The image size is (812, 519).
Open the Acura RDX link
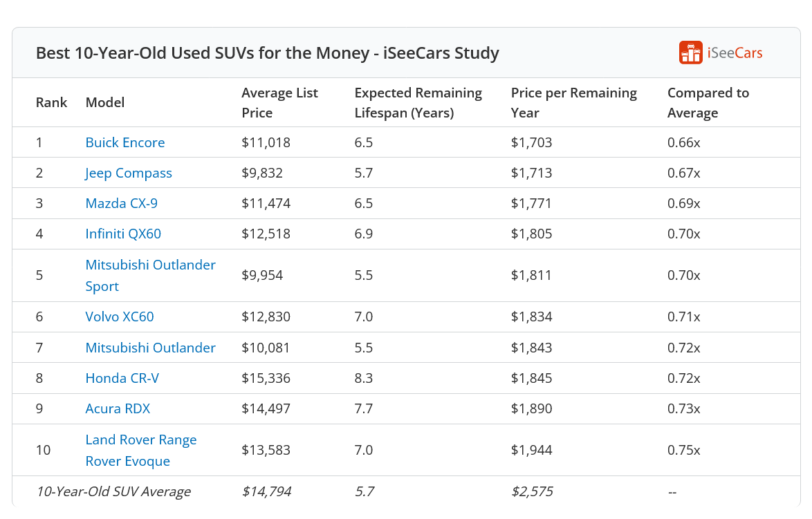point(118,408)
